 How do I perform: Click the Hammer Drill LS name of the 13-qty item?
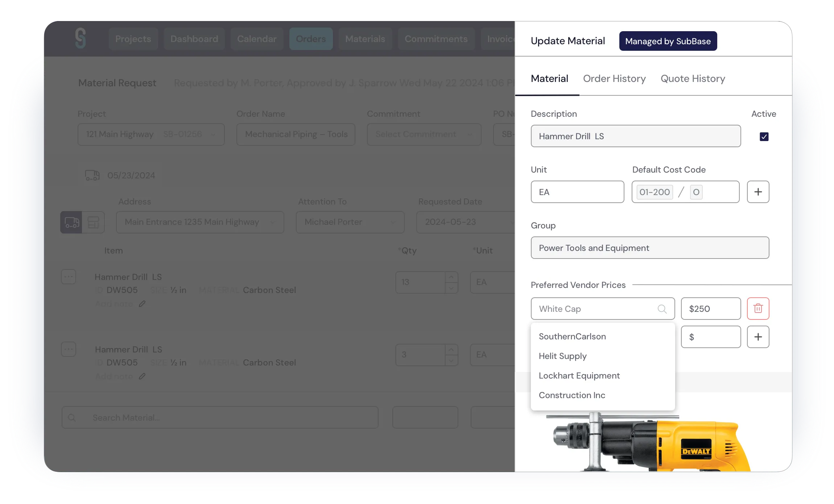pyautogui.click(x=128, y=277)
